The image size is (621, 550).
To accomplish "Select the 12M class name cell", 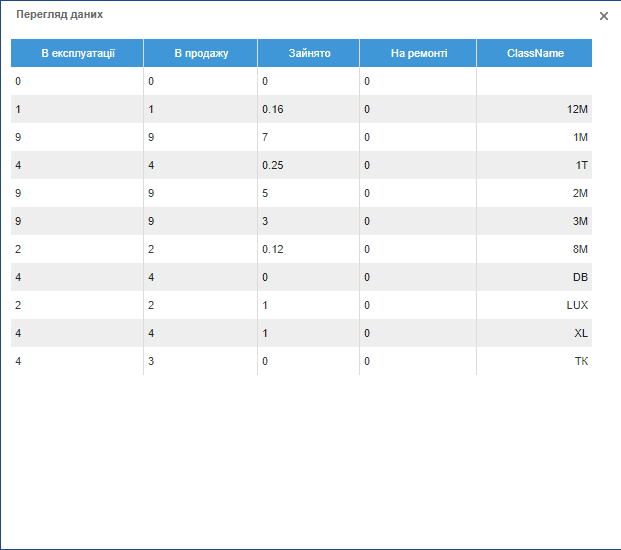I will click(x=577, y=109).
